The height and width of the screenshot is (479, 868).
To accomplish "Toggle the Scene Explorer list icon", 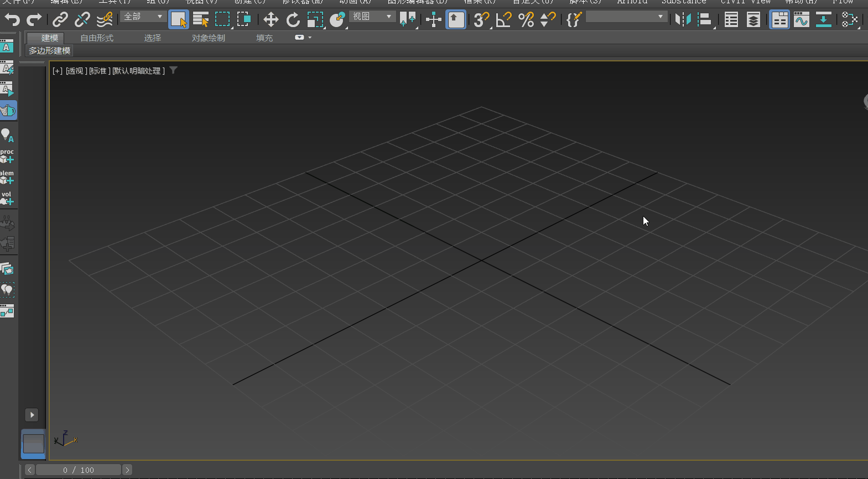I will (x=731, y=20).
